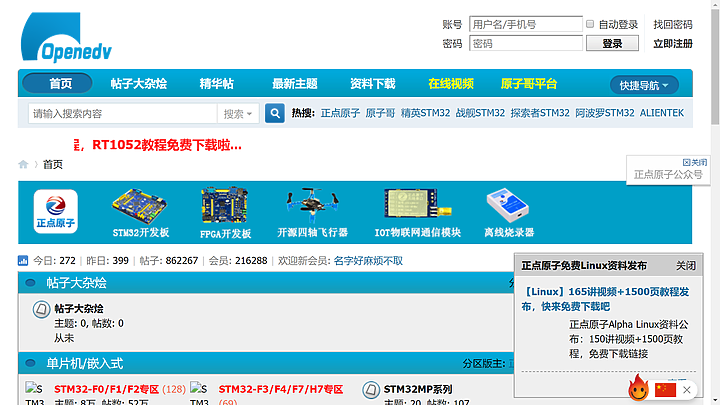
Task: Click the RT1052教程免费下载 red announcement
Action: pyautogui.click(x=158, y=145)
